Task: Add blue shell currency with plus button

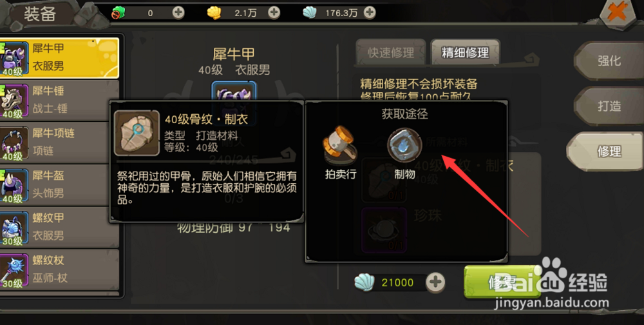Action: click(x=370, y=13)
